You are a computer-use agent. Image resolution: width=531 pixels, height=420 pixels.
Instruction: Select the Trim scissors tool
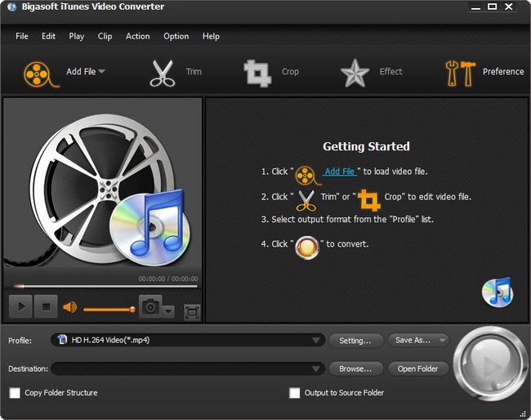163,74
